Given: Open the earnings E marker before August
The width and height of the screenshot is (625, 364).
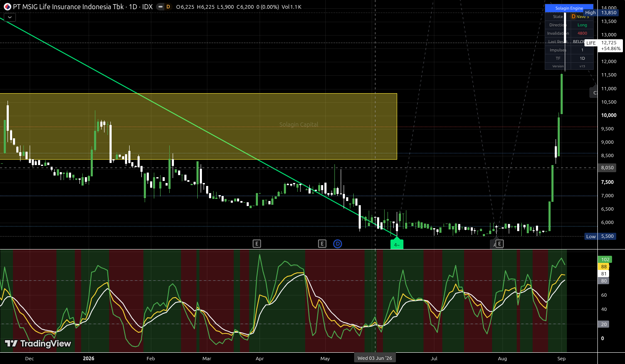Looking at the screenshot, I should point(499,244).
